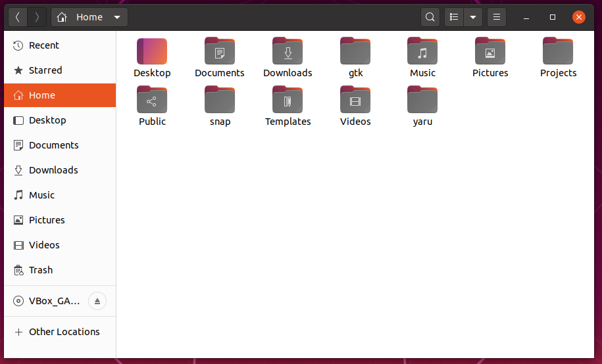The height and width of the screenshot is (364, 602).
Task: Go back with the left arrow button
Action: click(x=18, y=17)
